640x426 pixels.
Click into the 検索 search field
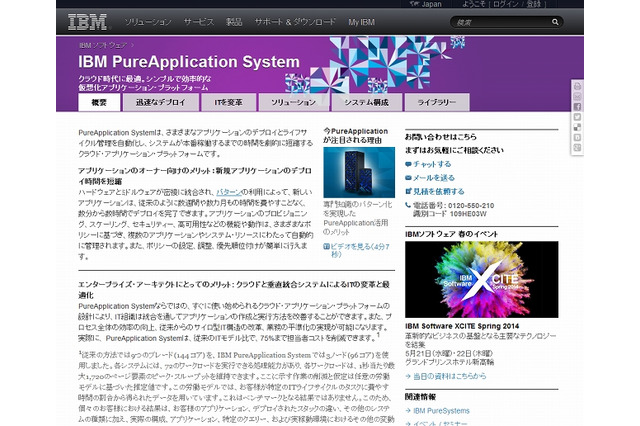pyautogui.click(x=506, y=22)
